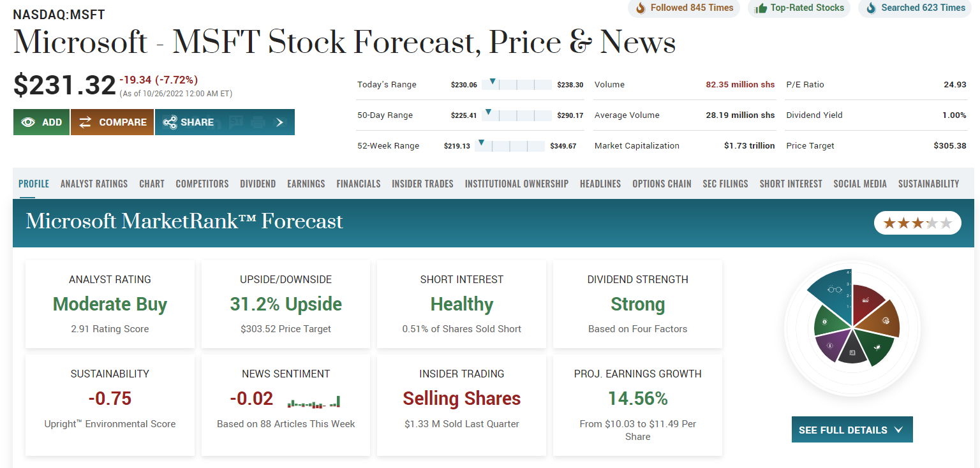The width and height of the screenshot is (980, 468).
Task: Switch to Social Media tab
Action: 860,184
